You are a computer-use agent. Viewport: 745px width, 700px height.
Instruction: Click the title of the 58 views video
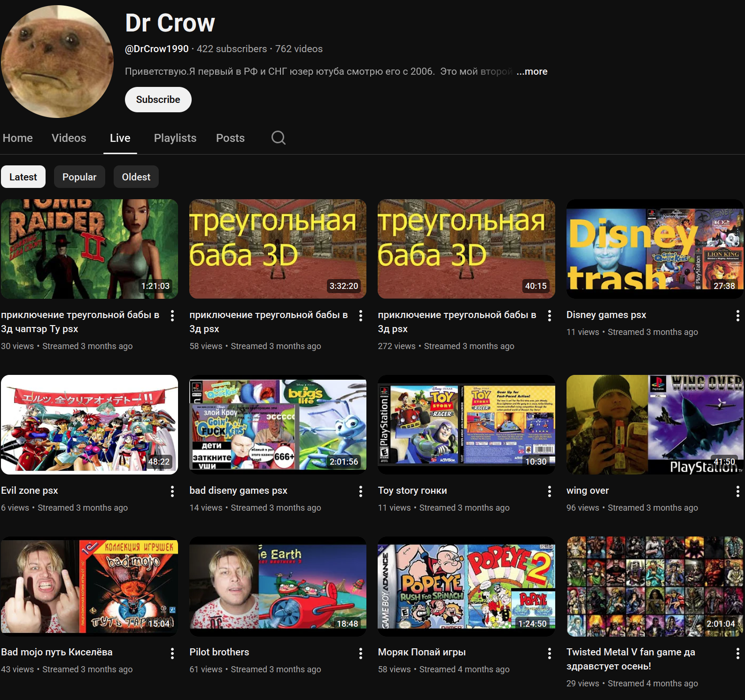pyautogui.click(x=269, y=322)
